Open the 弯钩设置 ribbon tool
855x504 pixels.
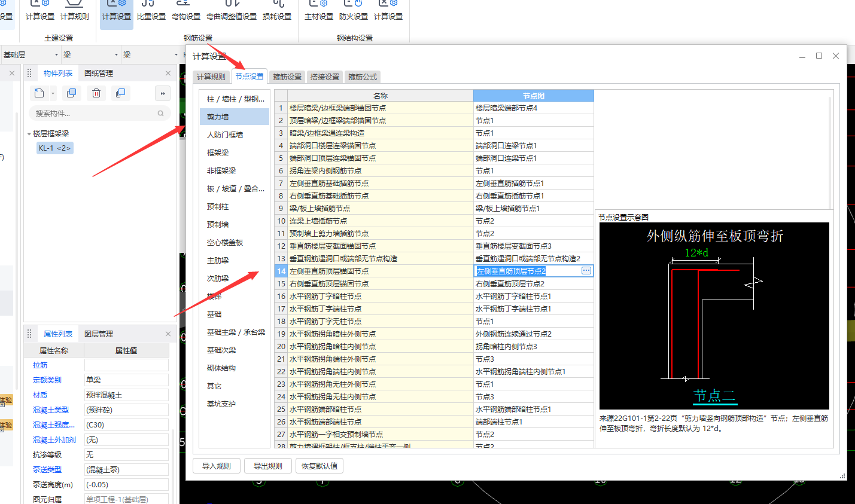(x=186, y=11)
